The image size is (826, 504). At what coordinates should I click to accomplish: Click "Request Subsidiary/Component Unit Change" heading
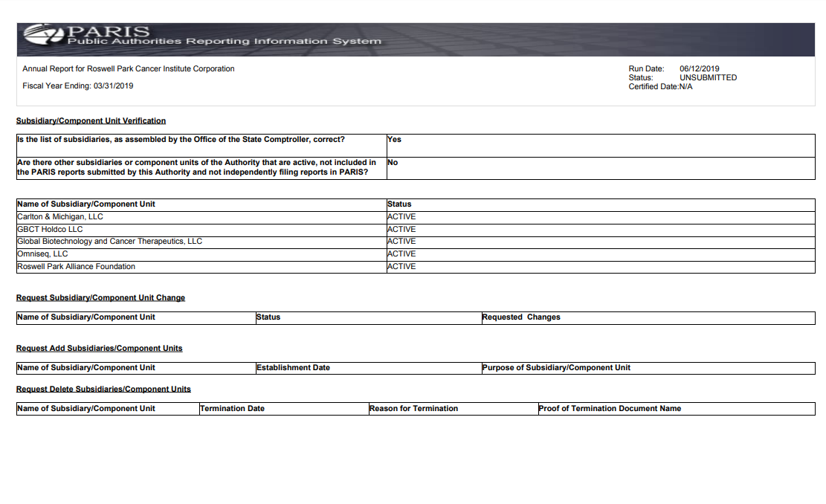[x=100, y=297]
